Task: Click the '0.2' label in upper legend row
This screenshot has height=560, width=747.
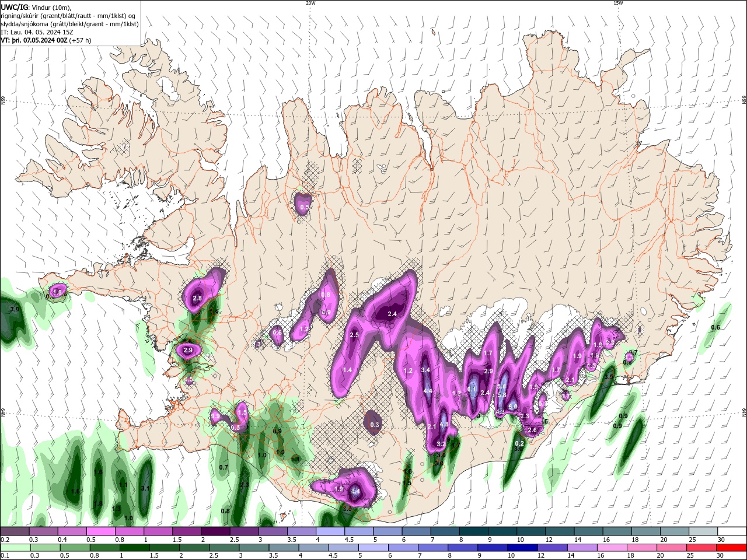Action: (5, 540)
